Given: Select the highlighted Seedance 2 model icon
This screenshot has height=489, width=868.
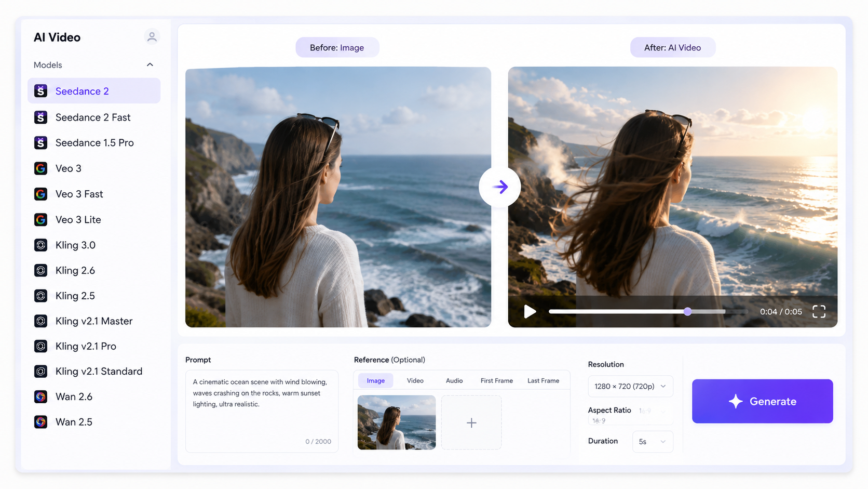Looking at the screenshot, I should 40,91.
